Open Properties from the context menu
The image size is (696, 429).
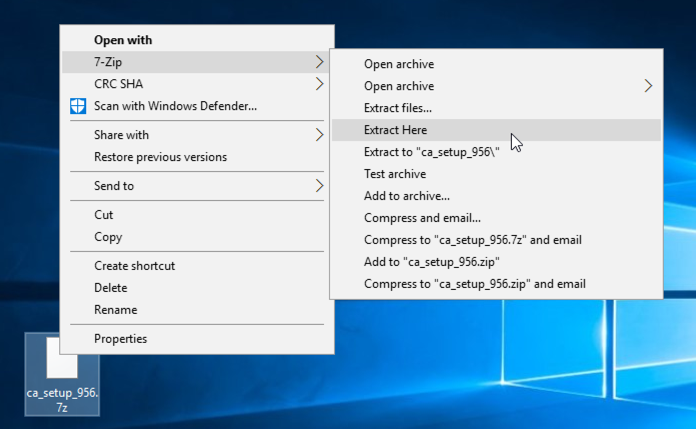(x=120, y=339)
